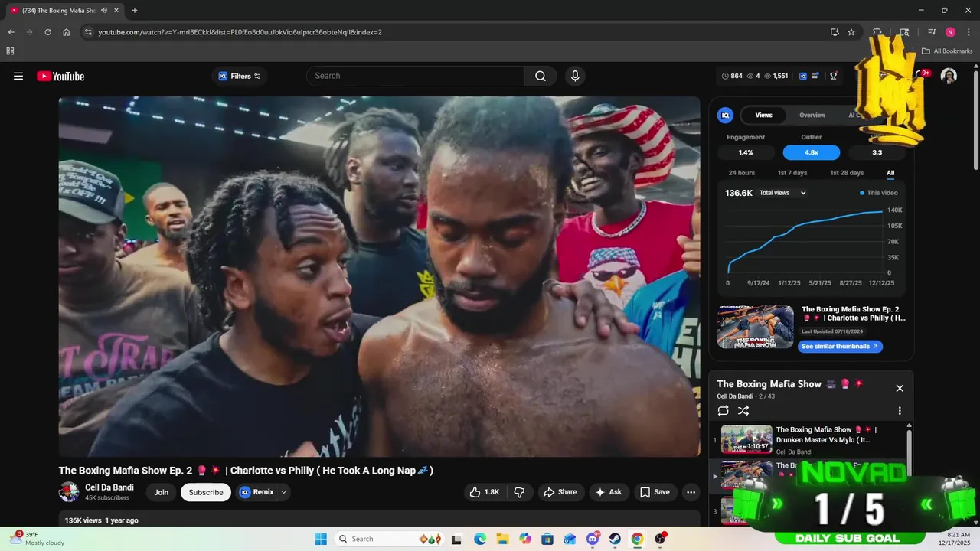Close The Boxing Mafia Show playlist panel
Screen dimensions: 980x551
point(900,388)
